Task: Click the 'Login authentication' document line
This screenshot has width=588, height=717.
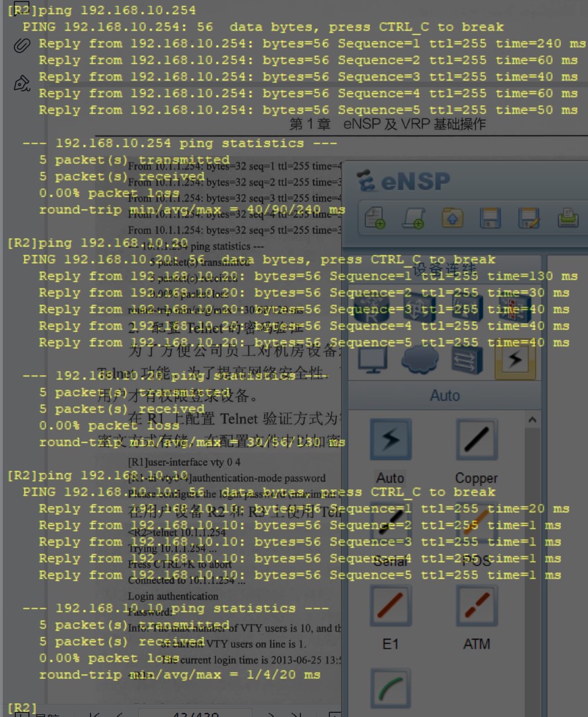Action: [x=173, y=597]
